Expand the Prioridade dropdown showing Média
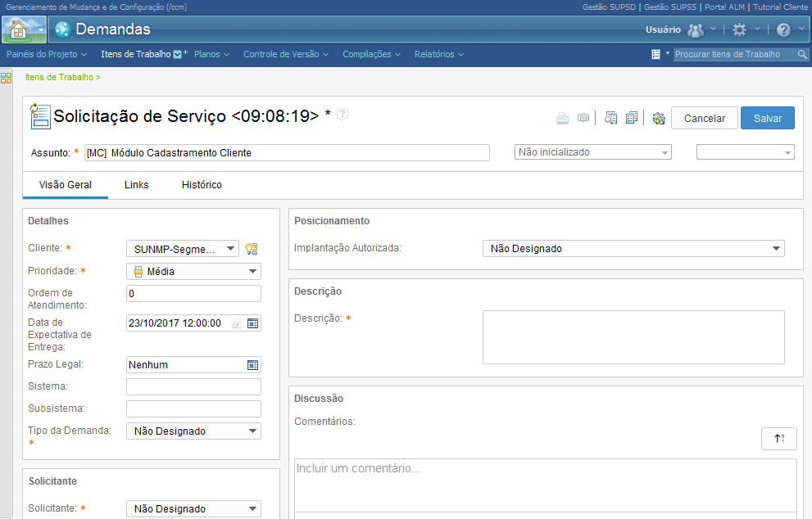This screenshot has width=812, height=519. point(193,272)
